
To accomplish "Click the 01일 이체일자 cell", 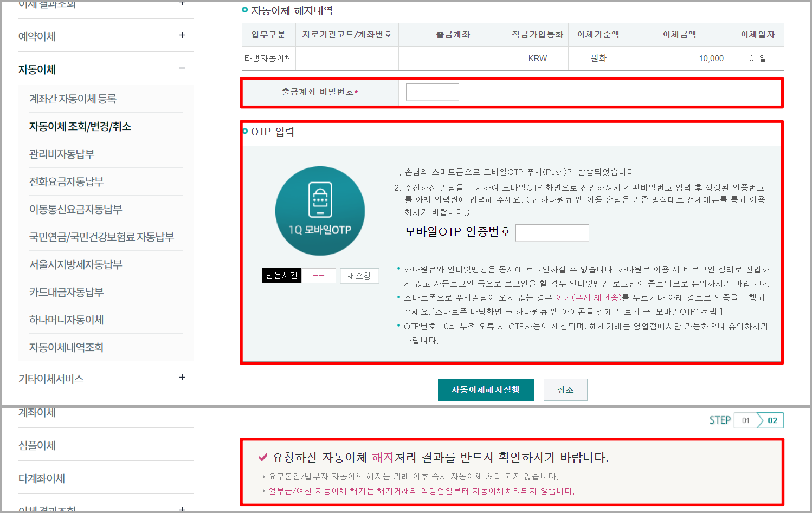I will click(x=758, y=58).
